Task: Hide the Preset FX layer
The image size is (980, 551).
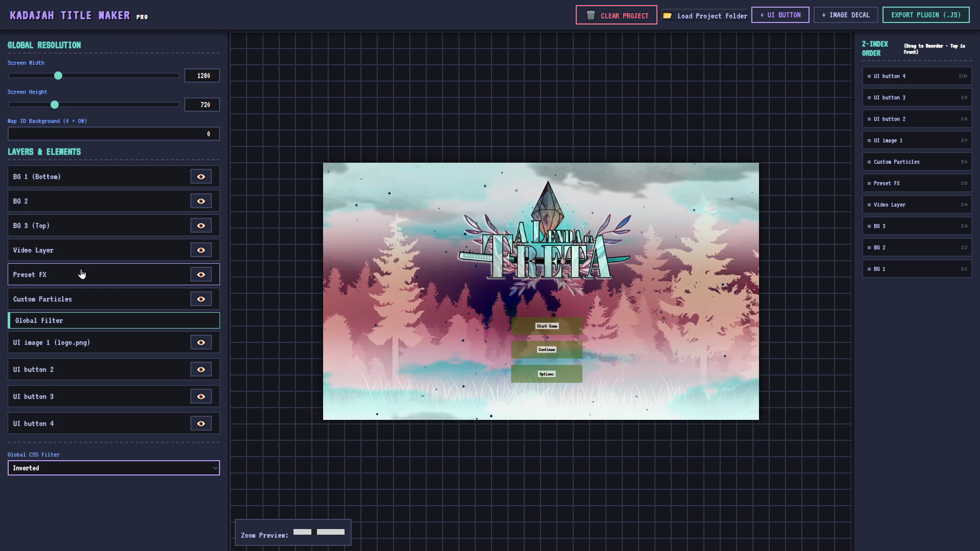Action: (201, 274)
